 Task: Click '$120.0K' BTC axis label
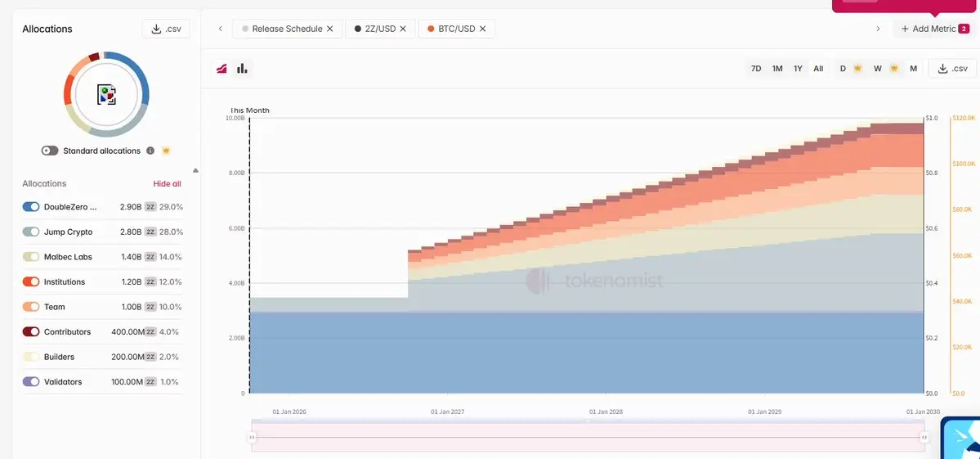click(964, 118)
